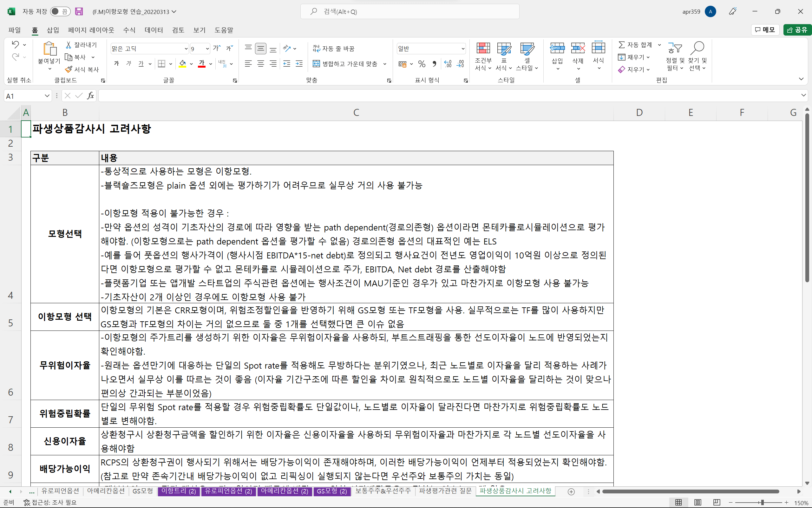Open Conditional Formatting (조건부 서식)
The height and width of the screenshot is (508, 812).
[483, 57]
